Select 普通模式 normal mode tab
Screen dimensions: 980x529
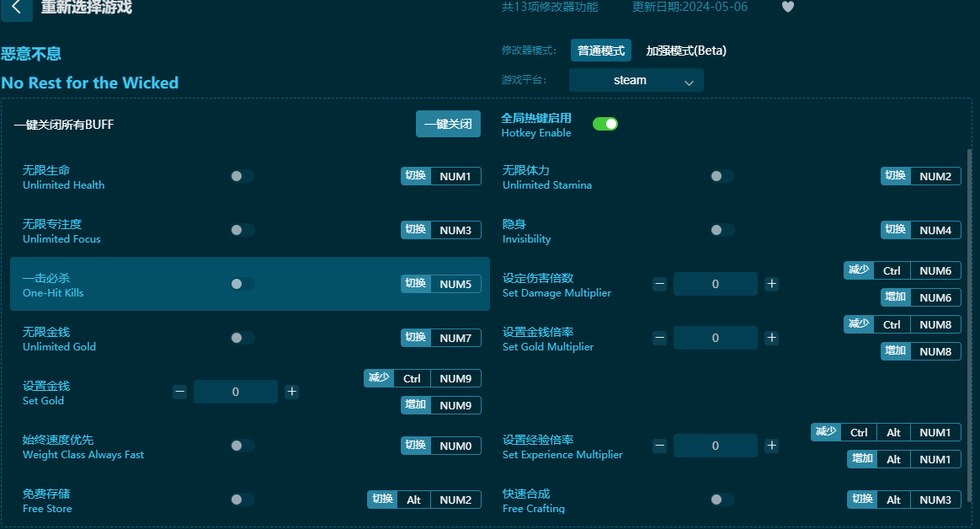coord(600,51)
